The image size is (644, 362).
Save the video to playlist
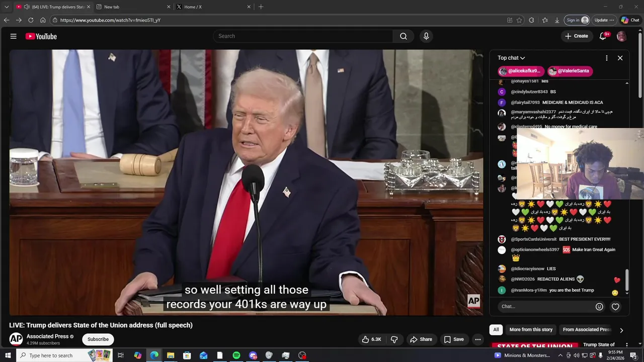click(454, 339)
